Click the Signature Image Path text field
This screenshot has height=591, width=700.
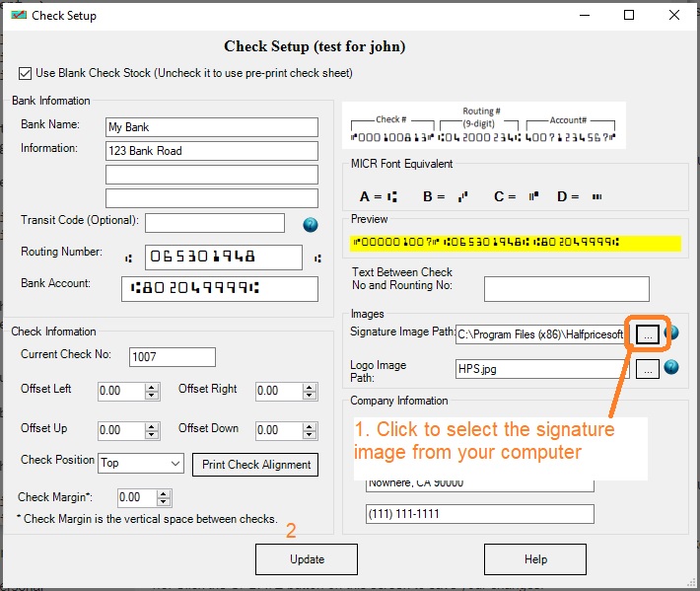[x=540, y=334]
